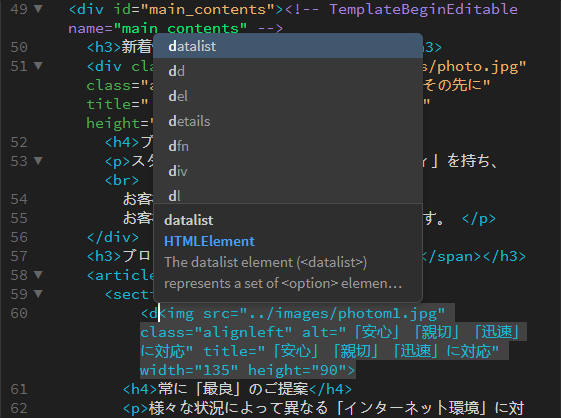
Task: Open the HTMLElement documentation link
Action: pos(209,242)
